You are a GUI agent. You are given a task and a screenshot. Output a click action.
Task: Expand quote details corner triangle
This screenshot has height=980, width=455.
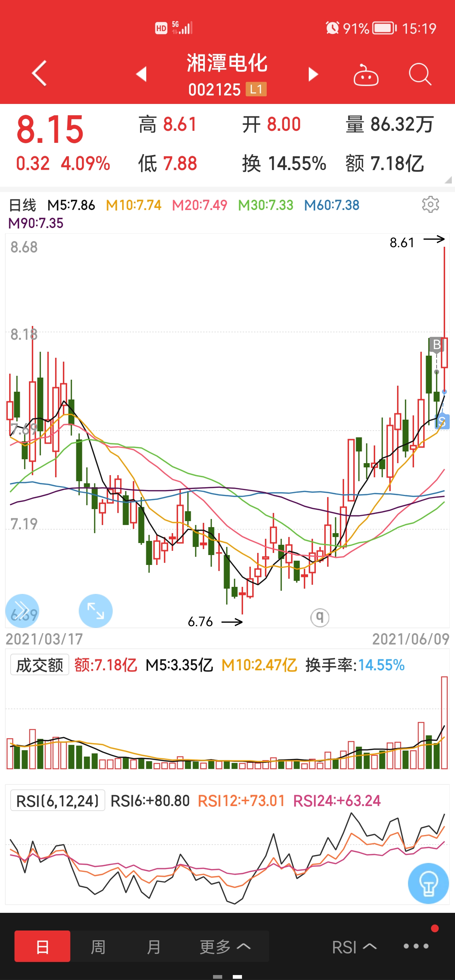pyautogui.click(x=448, y=180)
